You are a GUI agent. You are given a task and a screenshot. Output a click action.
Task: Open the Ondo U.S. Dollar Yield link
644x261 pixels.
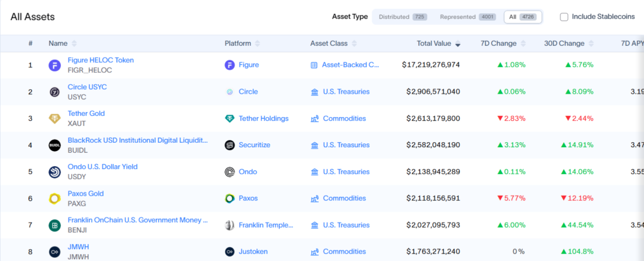(x=103, y=167)
